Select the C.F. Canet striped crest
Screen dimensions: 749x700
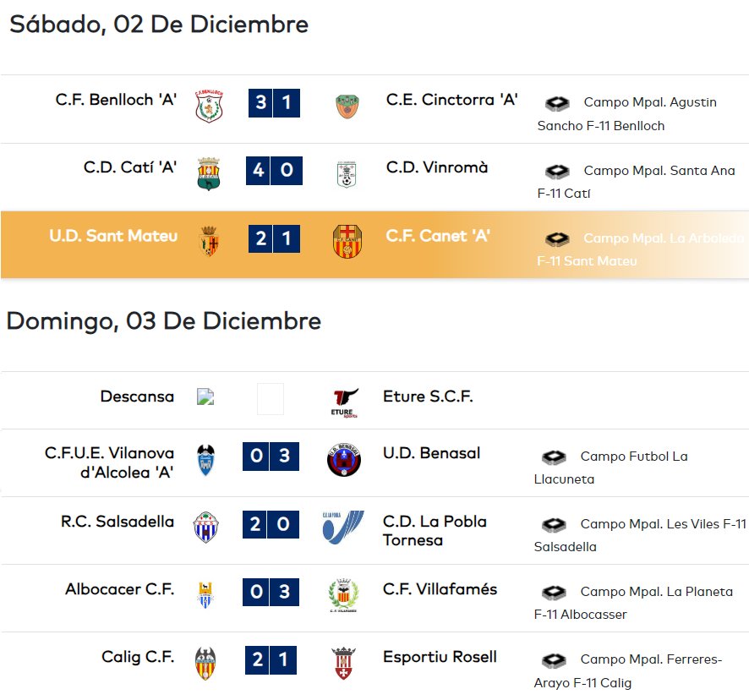[347, 241]
